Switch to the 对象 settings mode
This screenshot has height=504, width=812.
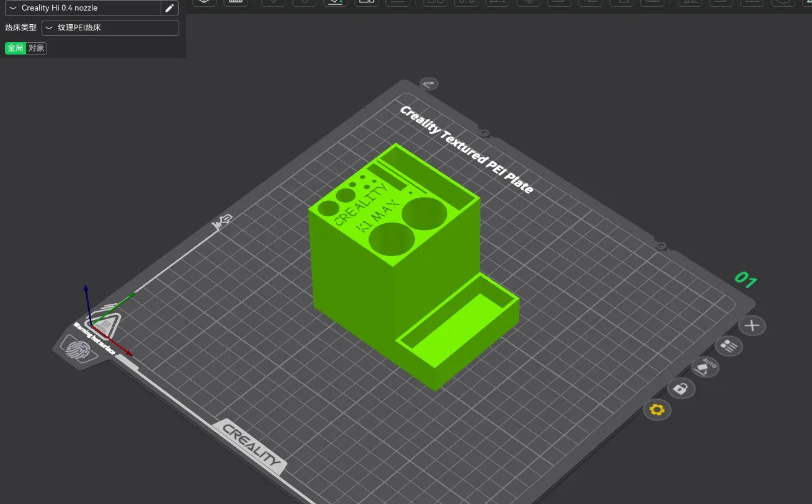tap(37, 48)
